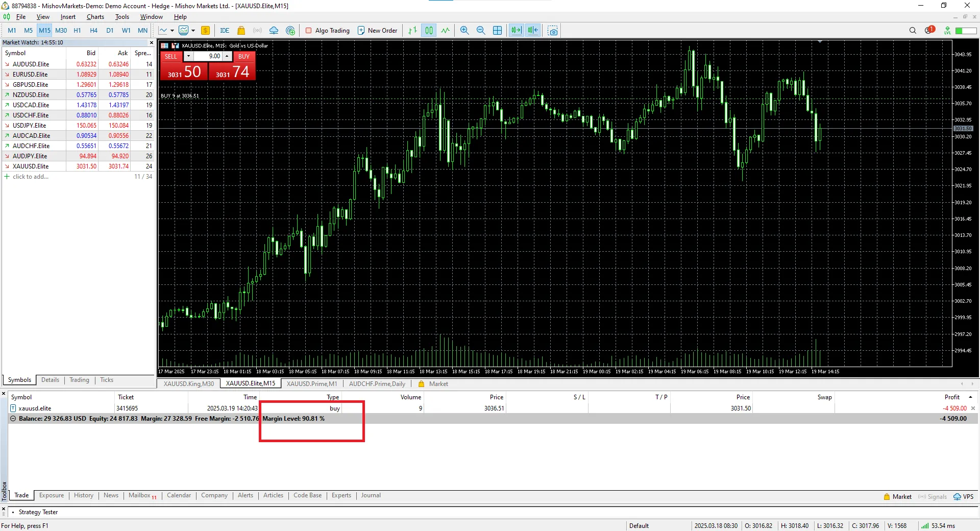Sort by Profit column arrow
This screenshot has width=980, height=531.
tap(970, 397)
